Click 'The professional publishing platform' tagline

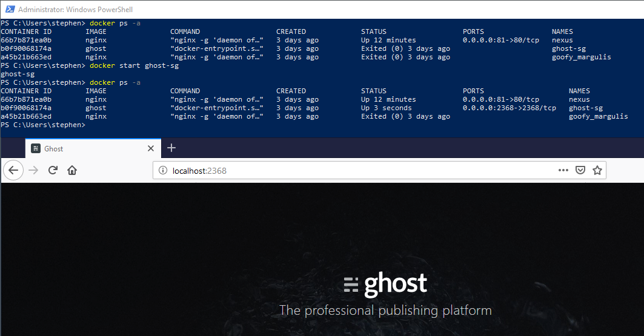click(385, 311)
